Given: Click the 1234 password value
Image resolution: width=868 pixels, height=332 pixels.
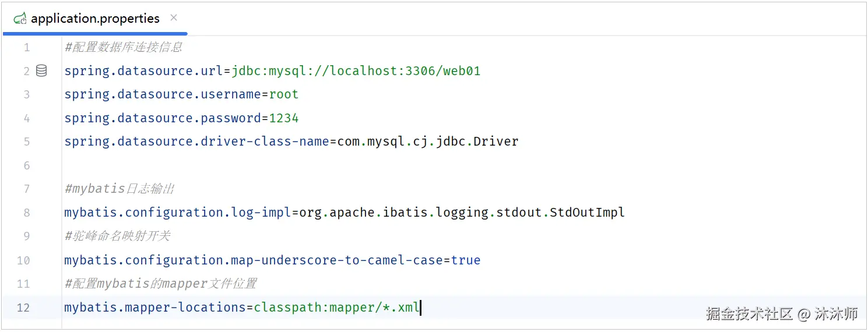Looking at the screenshot, I should 284,118.
